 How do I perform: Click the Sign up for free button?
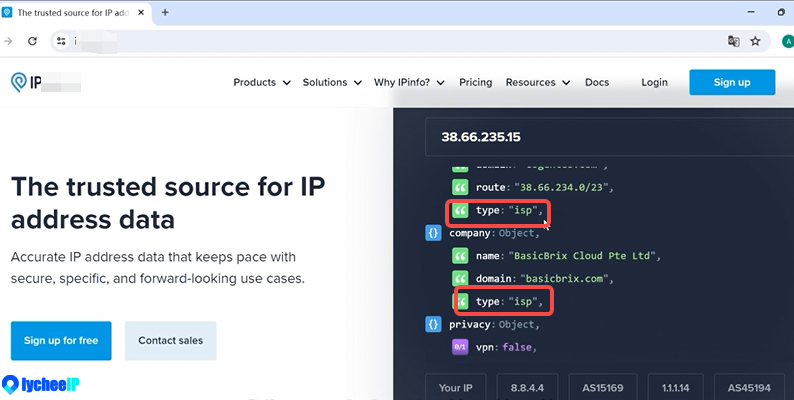pos(61,341)
